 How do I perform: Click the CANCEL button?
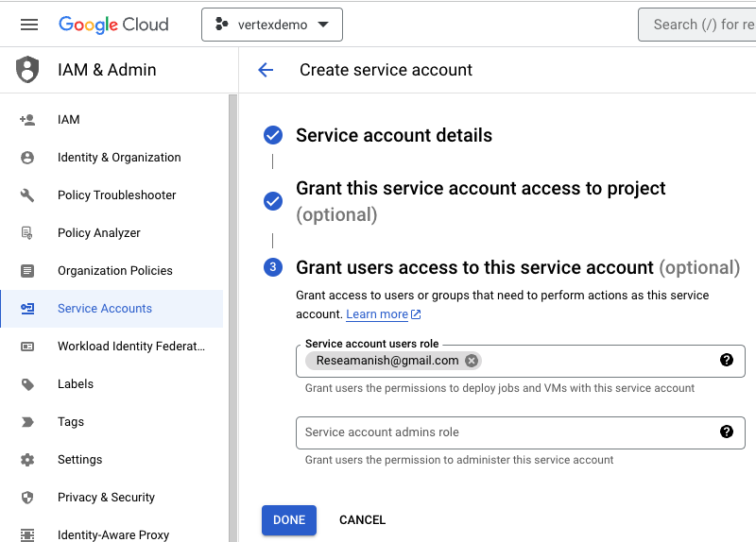tap(362, 520)
